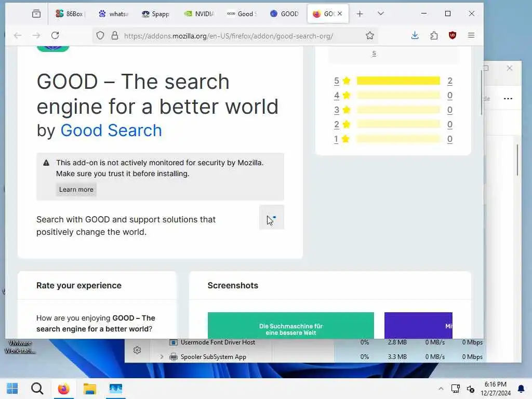Screen dimensions: 532x399
Task: Open a new tab with plus button
Action: [360, 14]
